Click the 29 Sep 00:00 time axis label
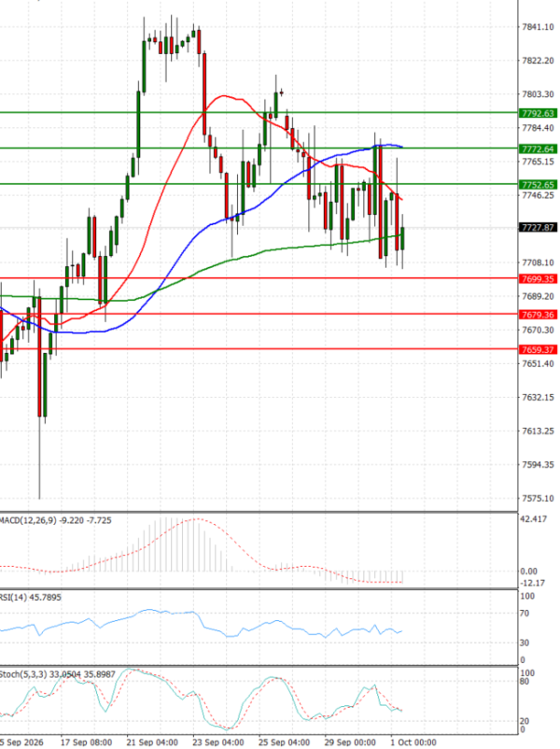This screenshot has width=560, height=749. (x=350, y=742)
